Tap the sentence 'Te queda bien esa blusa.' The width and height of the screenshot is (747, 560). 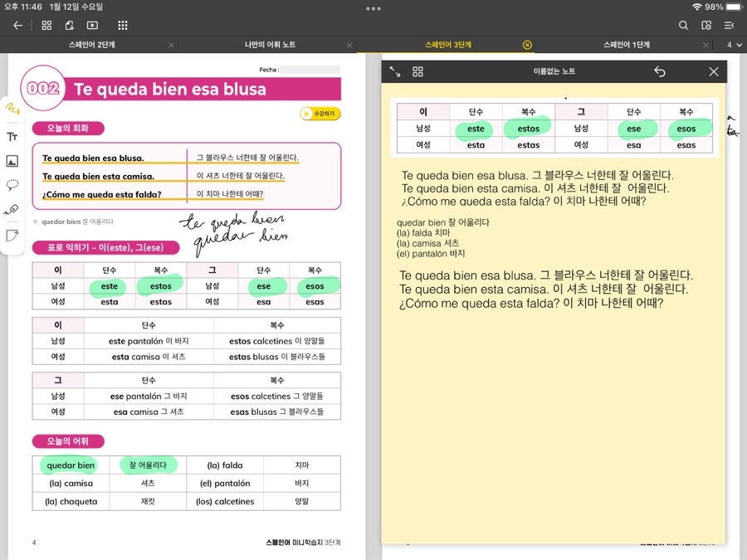click(93, 158)
